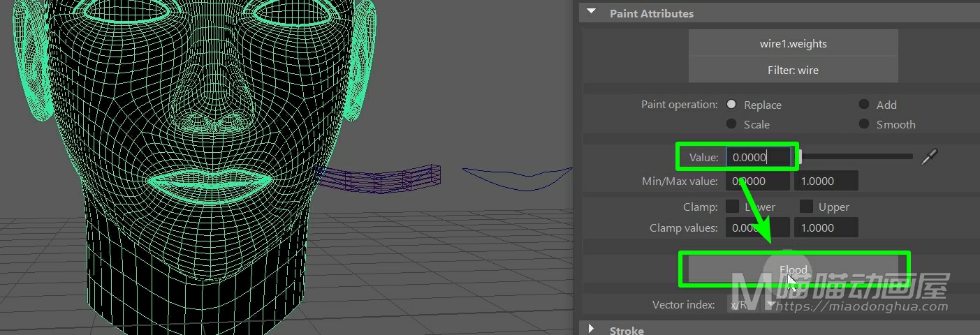
Task: Open the Filter: wire button
Action: [x=793, y=70]
